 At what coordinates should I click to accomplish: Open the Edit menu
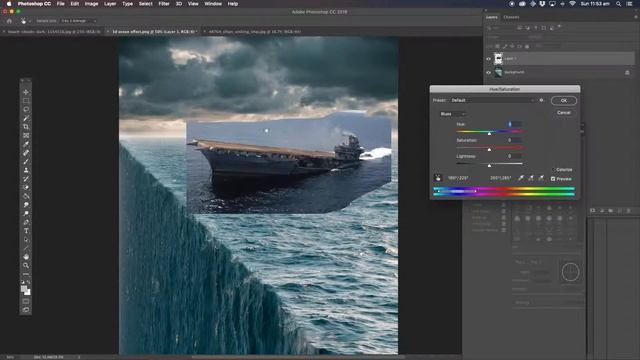pos(74,4)
